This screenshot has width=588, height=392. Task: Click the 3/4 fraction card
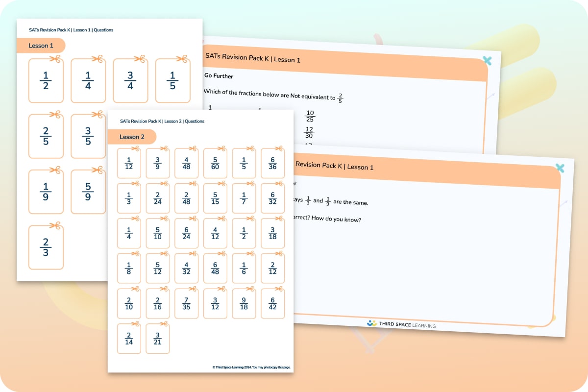130,81
